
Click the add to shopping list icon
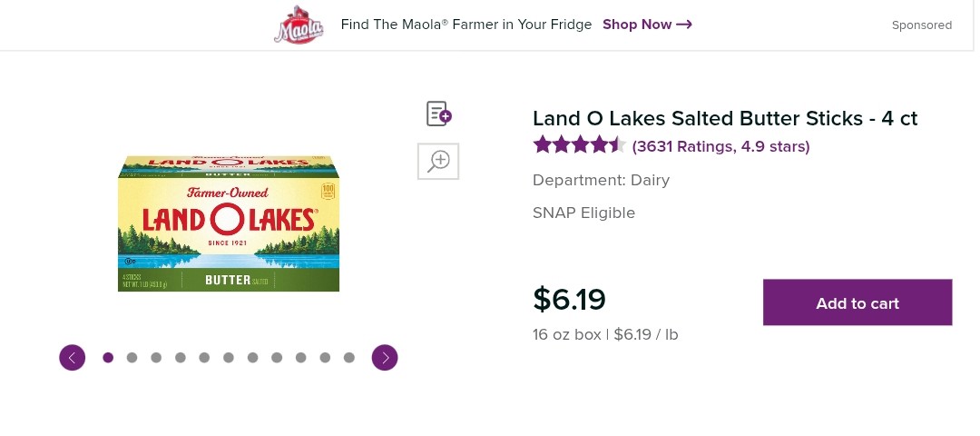(439, 114)
